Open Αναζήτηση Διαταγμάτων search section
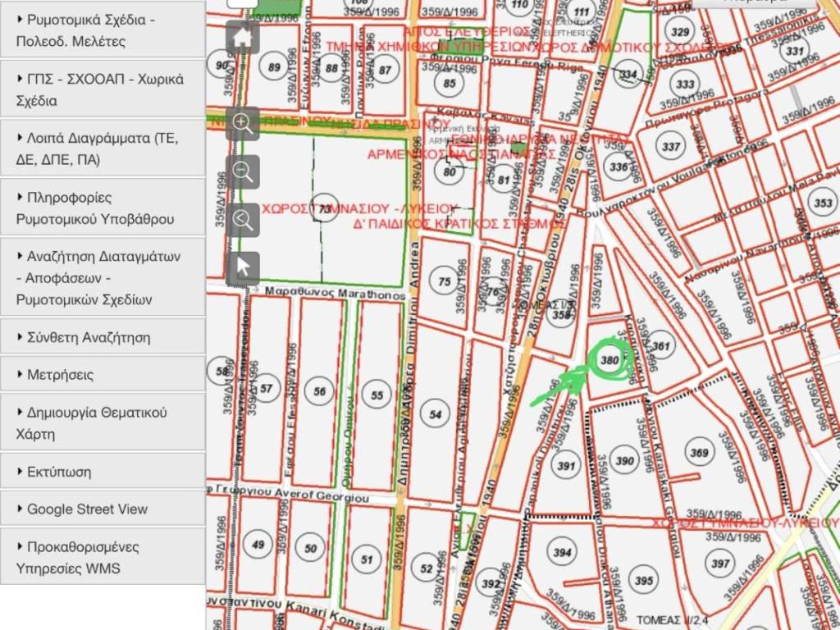This screenshot has height=630, width=840. [x=103, y=277]
